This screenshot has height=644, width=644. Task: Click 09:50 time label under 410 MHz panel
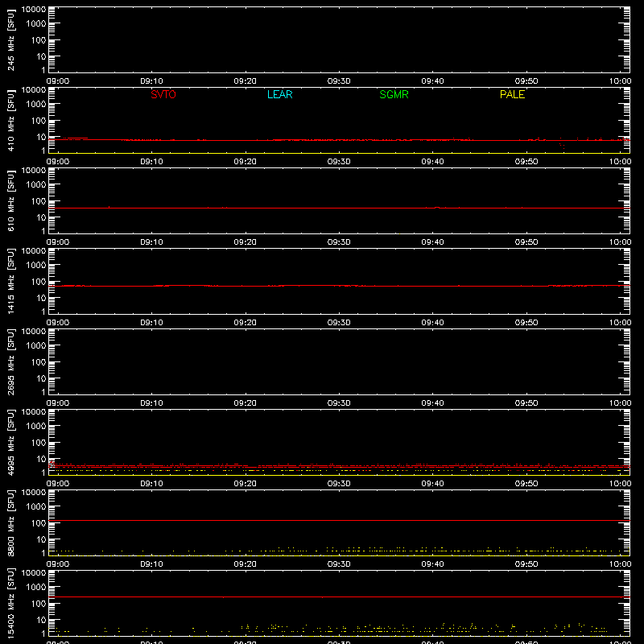pos(526,162)
